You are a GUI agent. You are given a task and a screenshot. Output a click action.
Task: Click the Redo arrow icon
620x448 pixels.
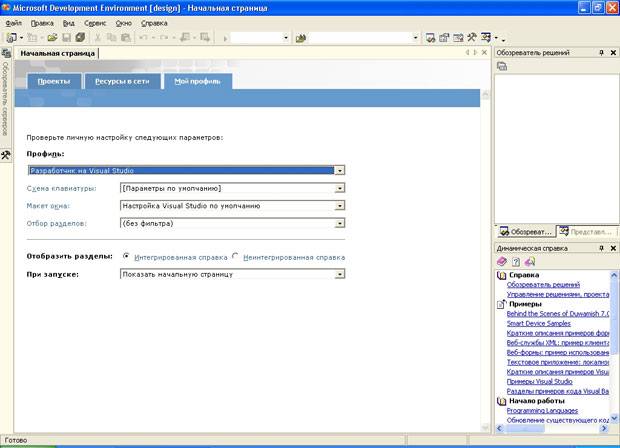click(164, 38)
